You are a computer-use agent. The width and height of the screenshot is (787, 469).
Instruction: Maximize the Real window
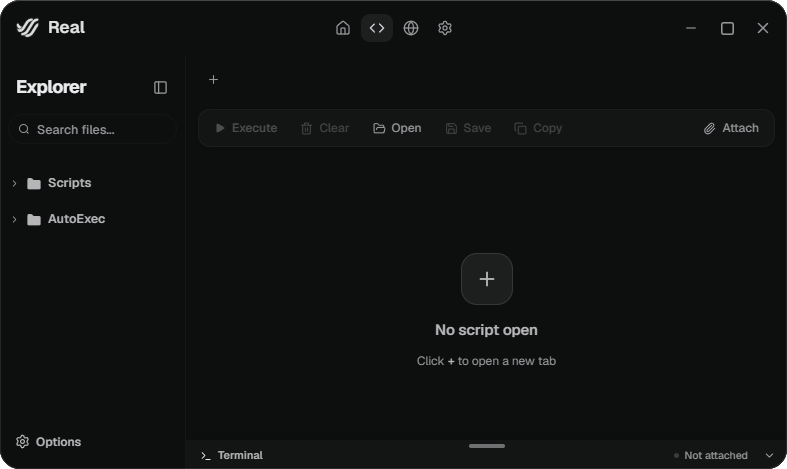coord(727,28)
